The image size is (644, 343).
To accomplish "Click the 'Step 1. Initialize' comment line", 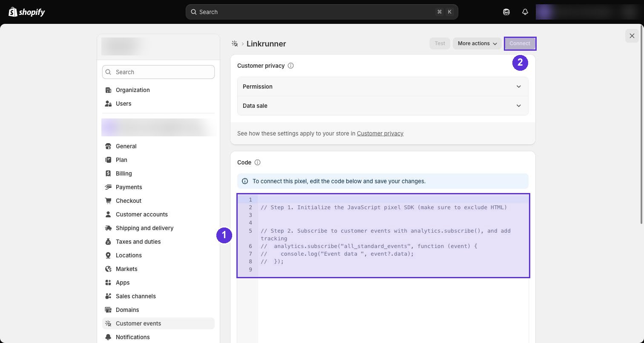I will [x=384, y=208].
